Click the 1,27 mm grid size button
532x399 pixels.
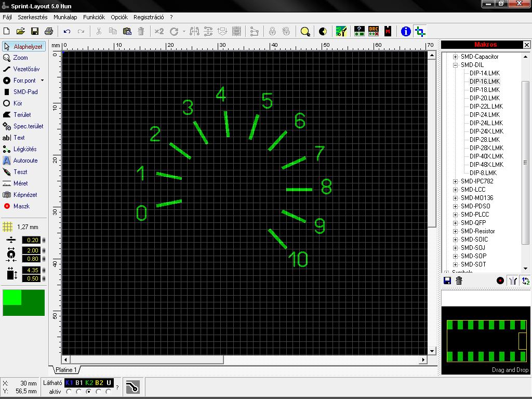[x=20, y=227]
